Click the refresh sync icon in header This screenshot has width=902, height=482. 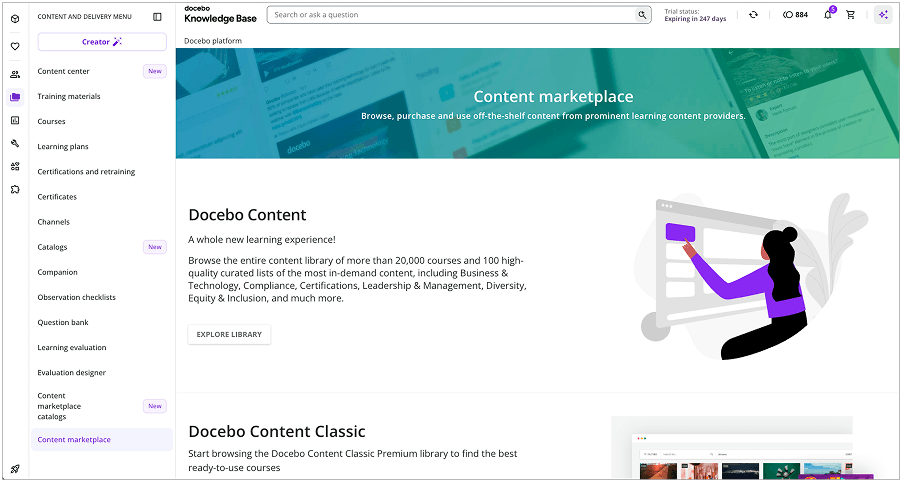(753, 15)
